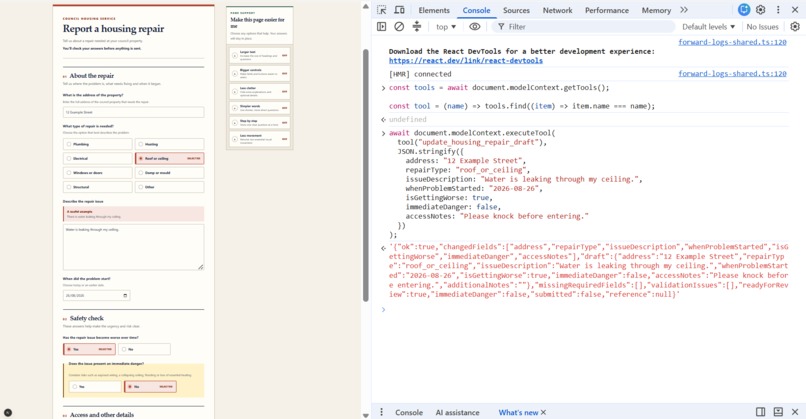Open the AI assistance drawer tab

(457, 412)
